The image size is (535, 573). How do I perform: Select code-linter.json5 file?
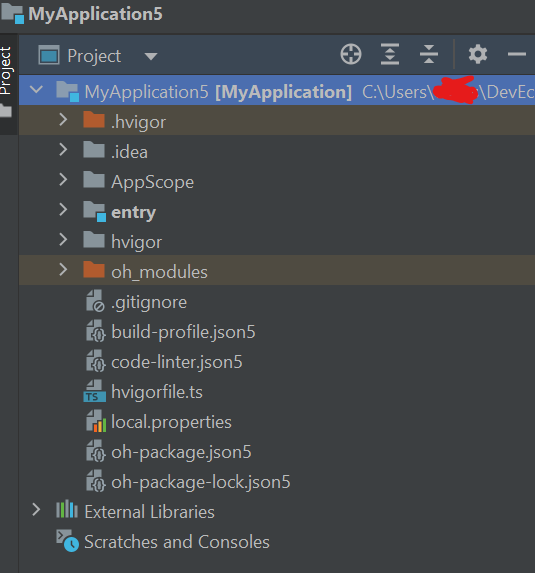point(177,362)
